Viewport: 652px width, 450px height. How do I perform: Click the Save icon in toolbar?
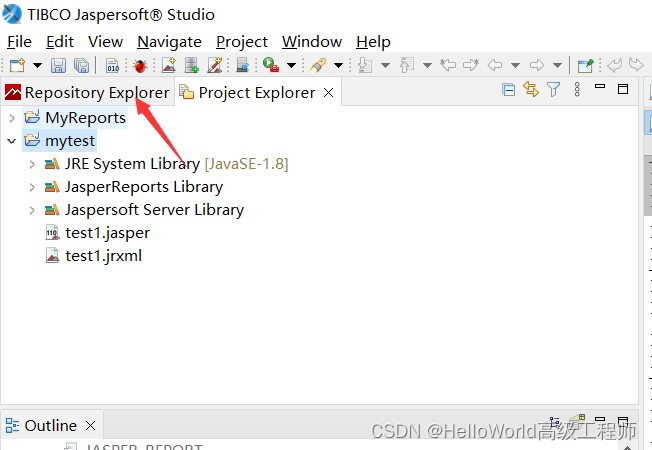[58, 65]
